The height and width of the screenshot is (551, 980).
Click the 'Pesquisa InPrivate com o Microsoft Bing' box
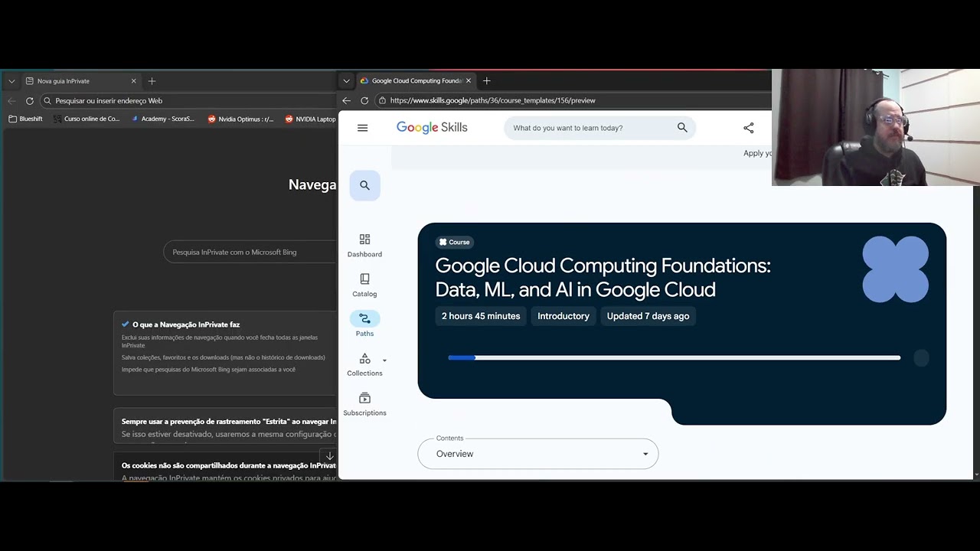pyautogui.click(x=250, y=252)
